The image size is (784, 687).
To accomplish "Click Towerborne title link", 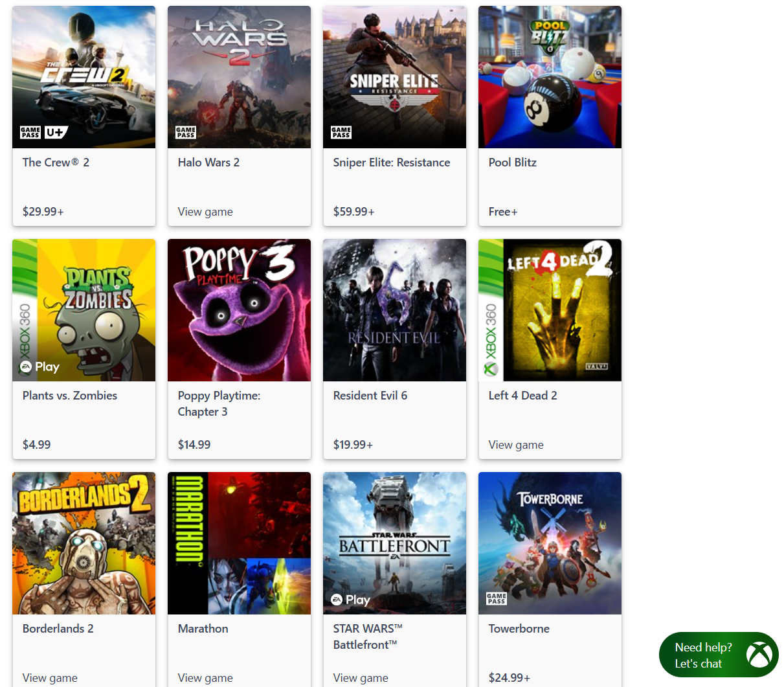I will [519, 629].
